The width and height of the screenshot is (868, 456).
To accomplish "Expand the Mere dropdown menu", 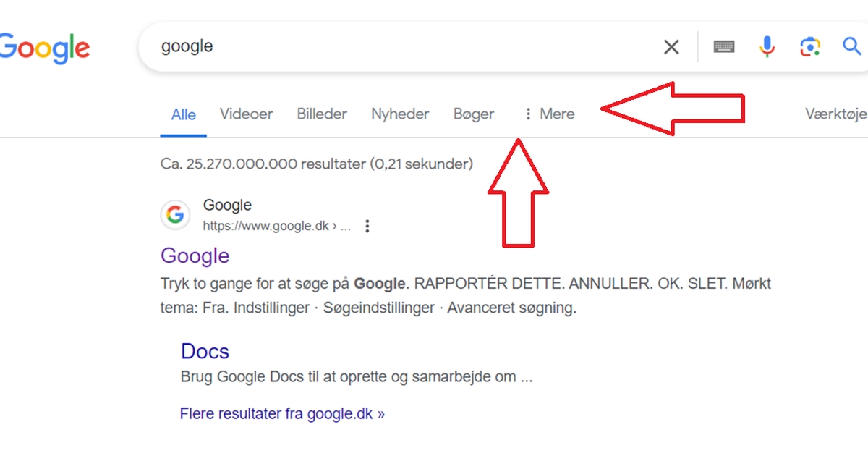I will tap(549, 114).
